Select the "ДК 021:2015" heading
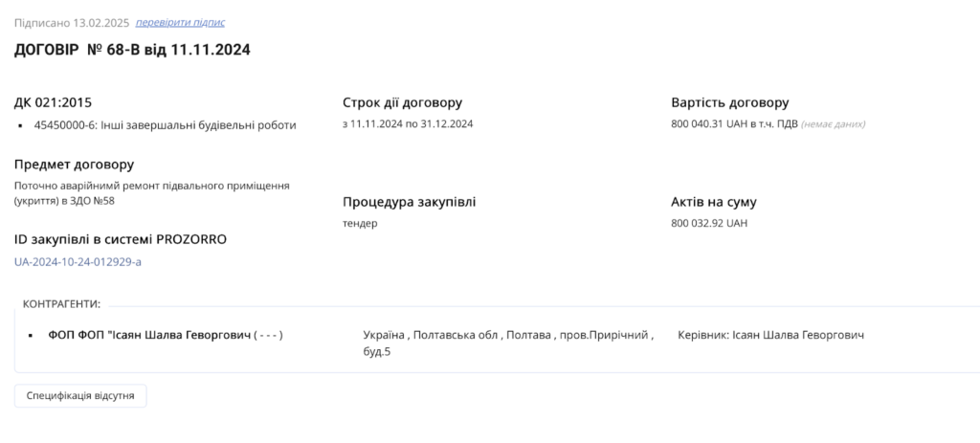 (53, 102)
